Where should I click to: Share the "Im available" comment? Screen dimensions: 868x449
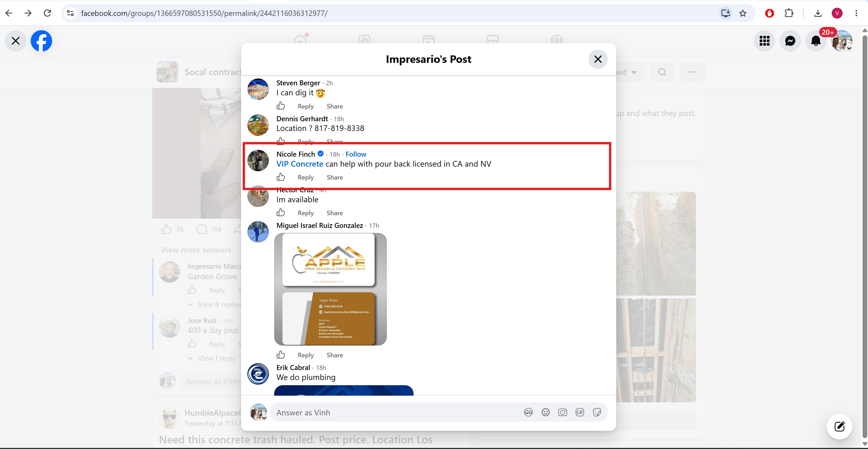pos(335,213)
